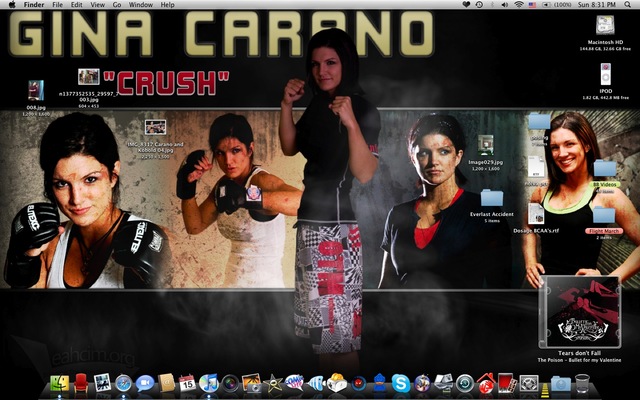
Task: Click the Tears don't Fall song title
Action: [580, 353]
